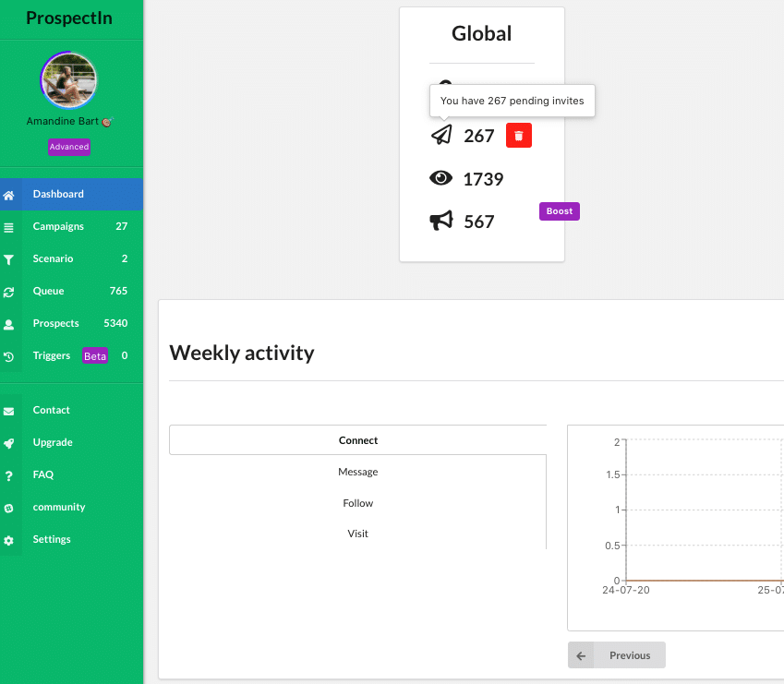Open Settings from the sidebar
This screenshot has width=784, height=684.
(71, 540)
